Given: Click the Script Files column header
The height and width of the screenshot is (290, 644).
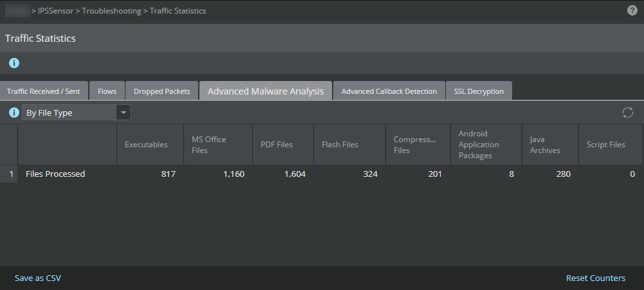Looking at the screenshot, I should coord(611,145).
